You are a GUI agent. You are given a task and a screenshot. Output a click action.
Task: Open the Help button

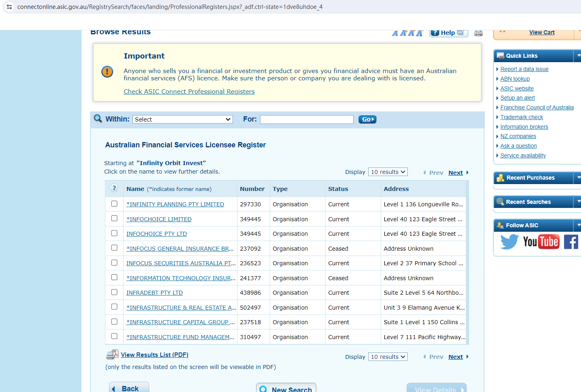(449, 33)
